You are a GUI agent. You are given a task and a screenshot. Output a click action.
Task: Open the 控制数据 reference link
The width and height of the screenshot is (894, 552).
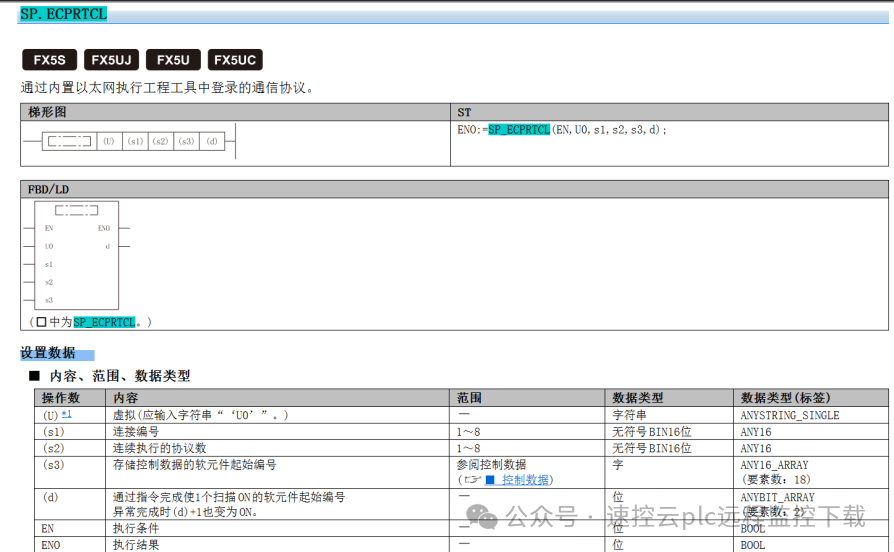click(x=519, y=480)
